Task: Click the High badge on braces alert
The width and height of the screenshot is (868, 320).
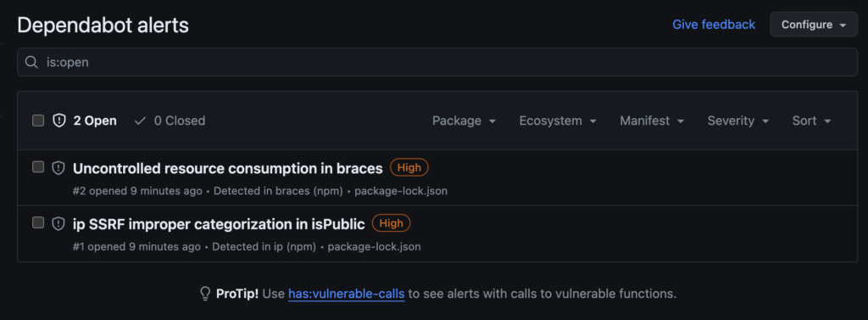Action: pos(409,167)
